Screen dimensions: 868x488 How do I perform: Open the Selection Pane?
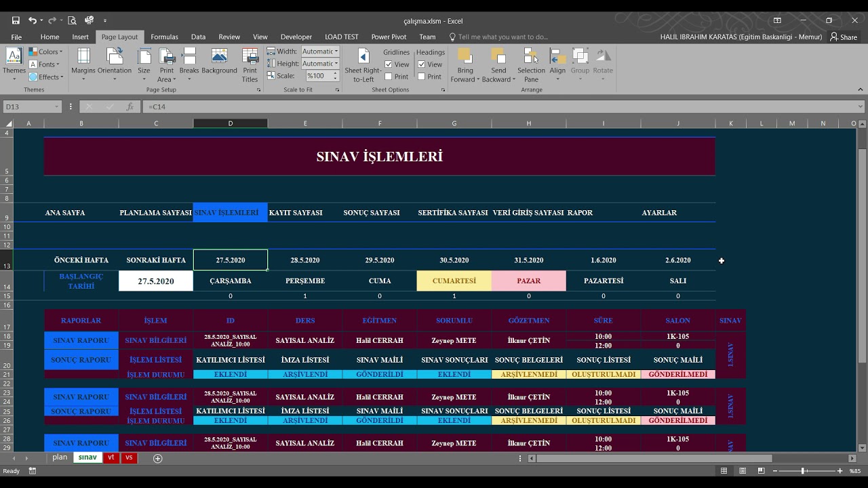pos(531,65)
